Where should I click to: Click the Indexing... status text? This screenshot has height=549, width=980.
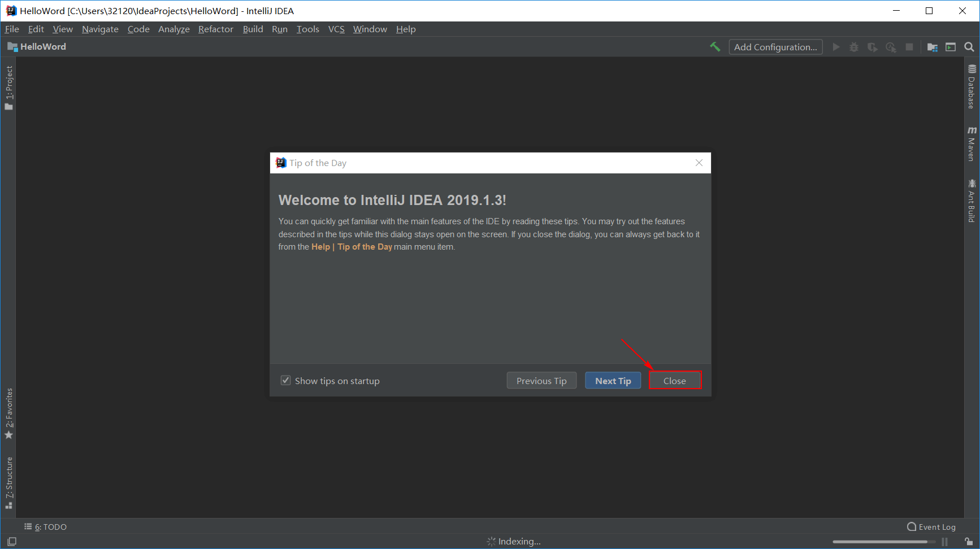pyautogui.click(x=519, y=542)
